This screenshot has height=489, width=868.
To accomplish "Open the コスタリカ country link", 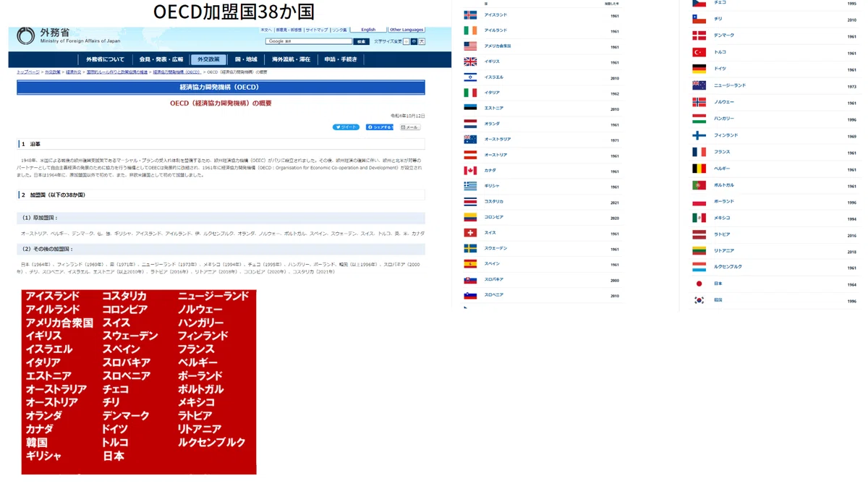I will point(494,202).
